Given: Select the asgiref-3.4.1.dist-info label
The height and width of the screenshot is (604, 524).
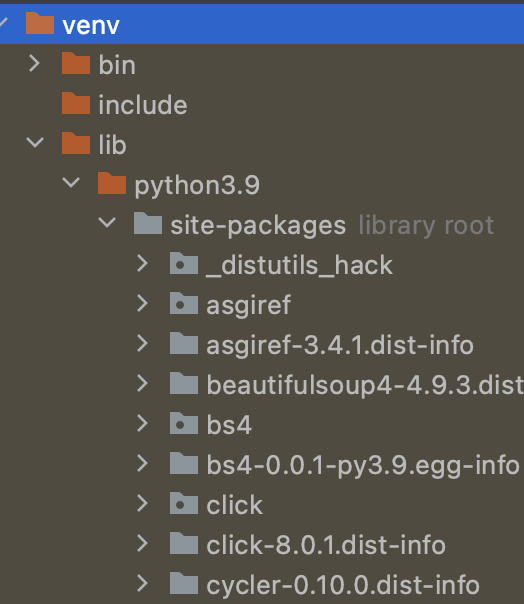Looking at the screenshot, I should click(340, 345).
